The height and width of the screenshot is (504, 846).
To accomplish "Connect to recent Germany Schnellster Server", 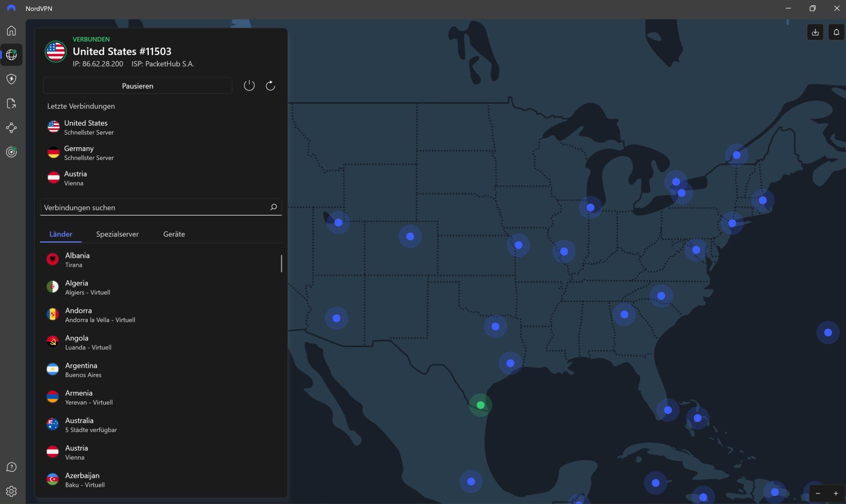I will (x=161, y=153).
